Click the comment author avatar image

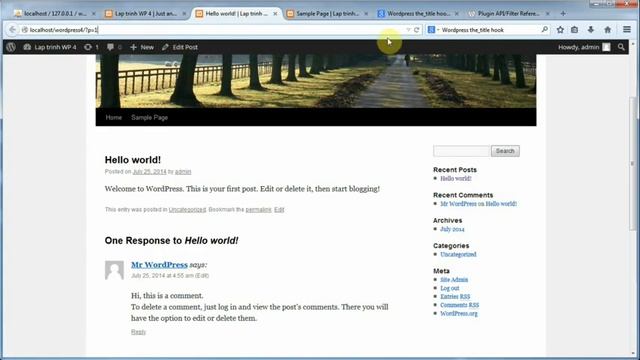pos(114,270)
